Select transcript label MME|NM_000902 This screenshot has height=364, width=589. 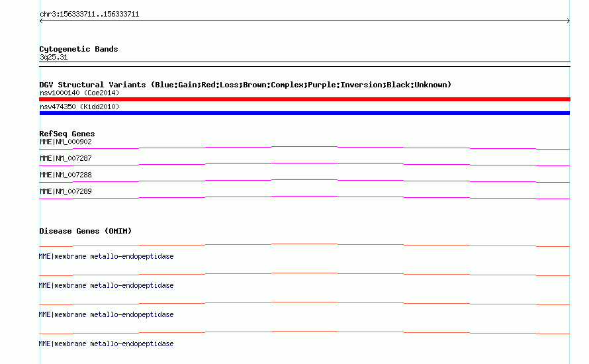click(x=66, y=142)
